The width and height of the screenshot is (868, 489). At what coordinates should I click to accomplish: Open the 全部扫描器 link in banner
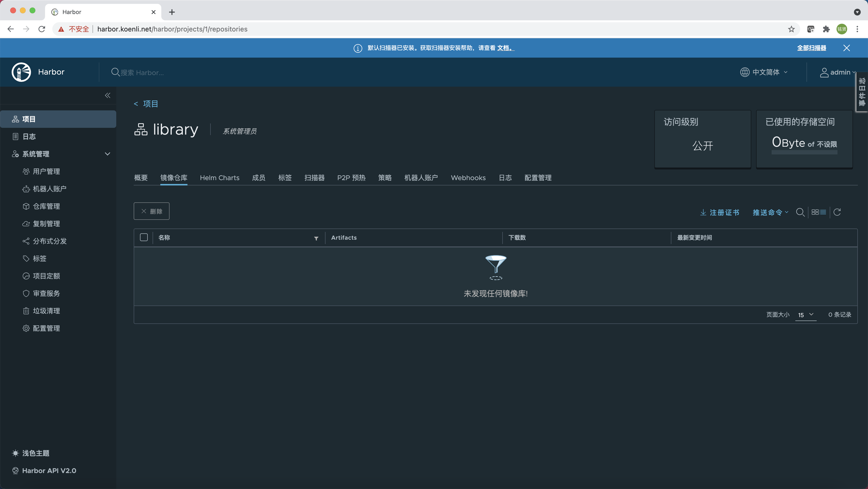811,48
